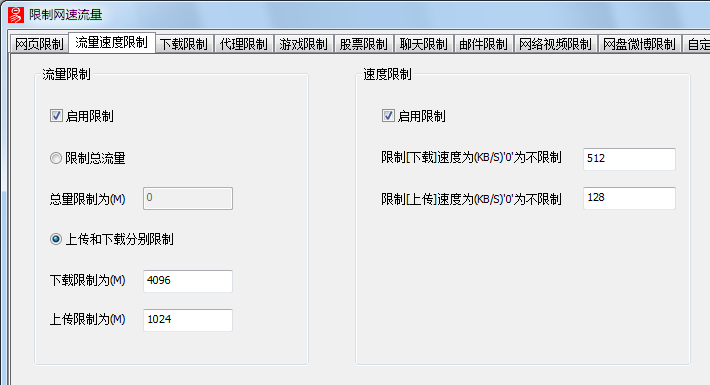Open the 网络视频限制 tab

click(555, 44)
